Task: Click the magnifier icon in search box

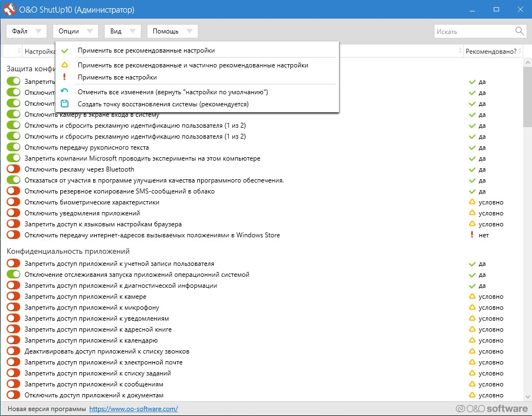Action: [519, 31]
